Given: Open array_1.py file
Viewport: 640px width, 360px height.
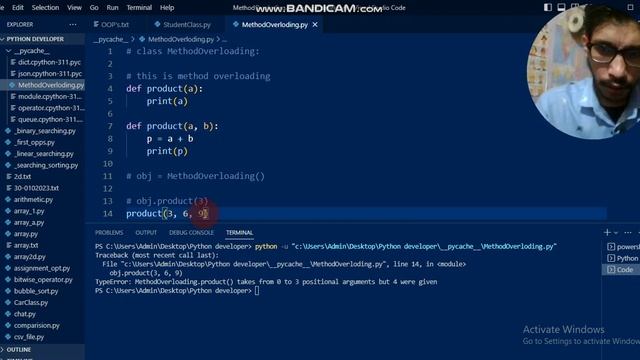Looking at the screenshot, I should [x=29, y=211].
